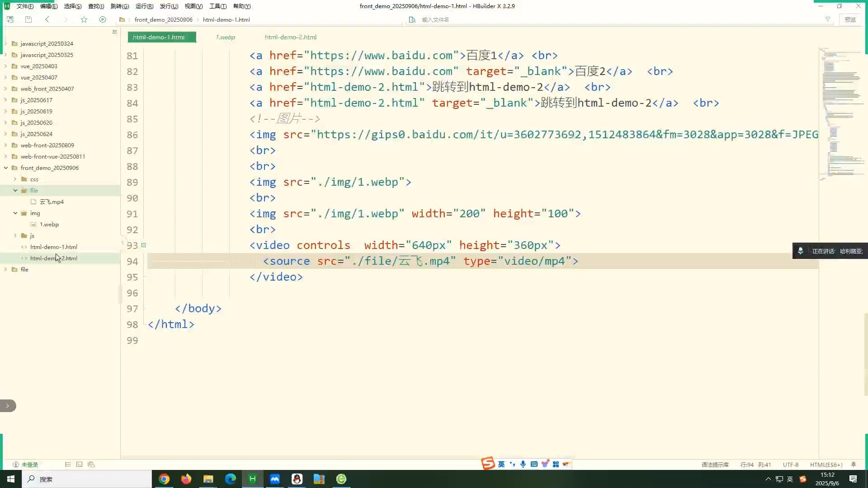Viewport: 868px width, 488px height.
Task: Click the UTF-8 encoding indicator
Action: pyautogui.click(x=791, y=465)
